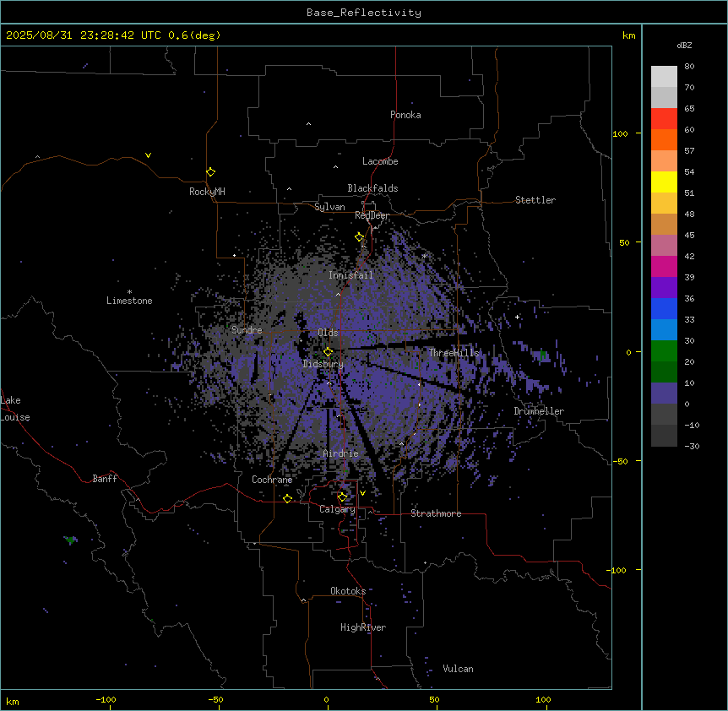Click the km unit label at bottom left
Screen dimensions: 728x711
(13, 701)
